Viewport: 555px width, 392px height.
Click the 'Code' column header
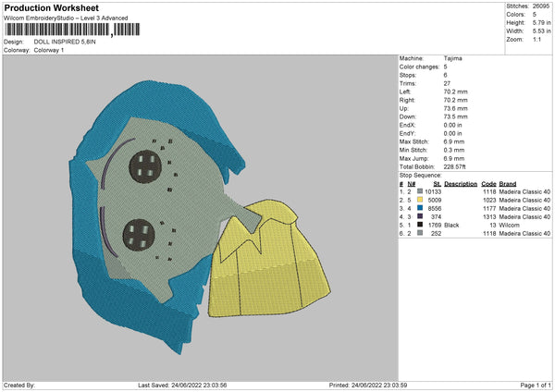coord(488,184)
